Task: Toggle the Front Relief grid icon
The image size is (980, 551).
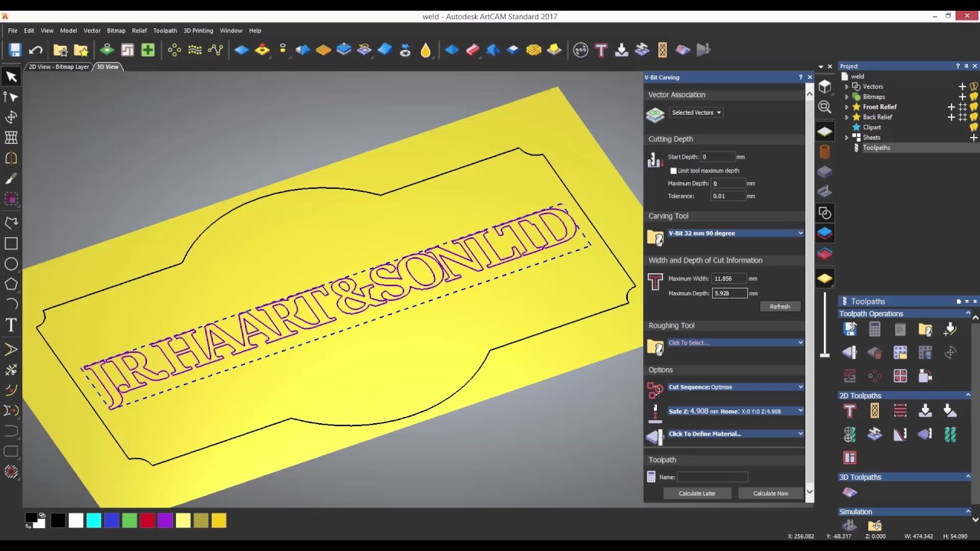Action: (962, 107)
